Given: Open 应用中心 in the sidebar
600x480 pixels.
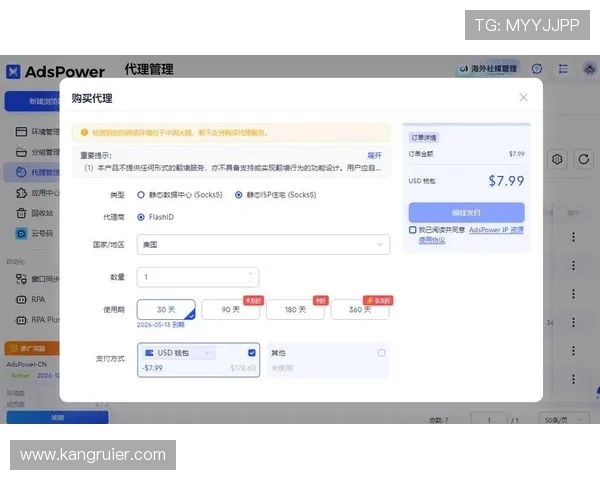Looking at the screenshot, I should [x=38, y=193].
